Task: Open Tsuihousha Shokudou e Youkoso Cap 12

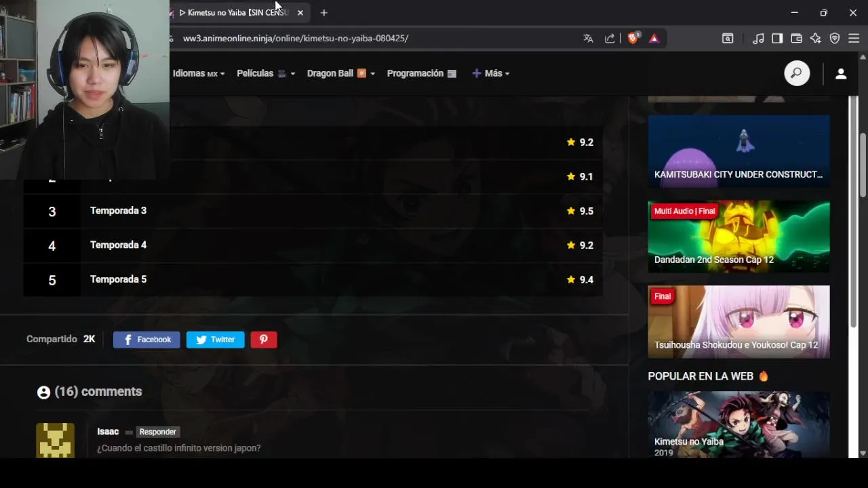Action: [x=738, y=322]
